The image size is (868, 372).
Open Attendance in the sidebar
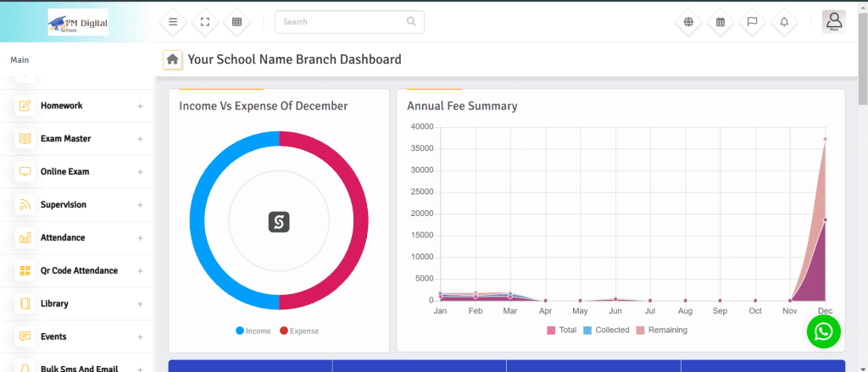[x=63, y=238]
